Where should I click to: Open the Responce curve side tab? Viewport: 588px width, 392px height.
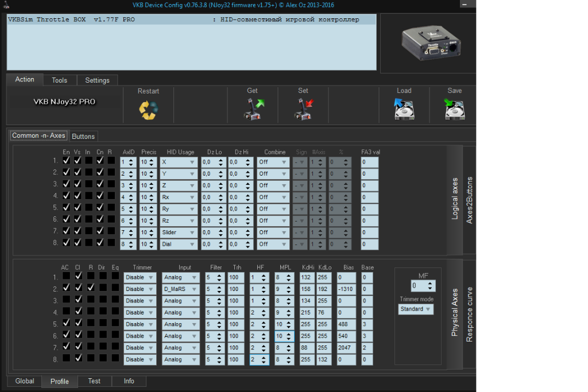(469, 315)
